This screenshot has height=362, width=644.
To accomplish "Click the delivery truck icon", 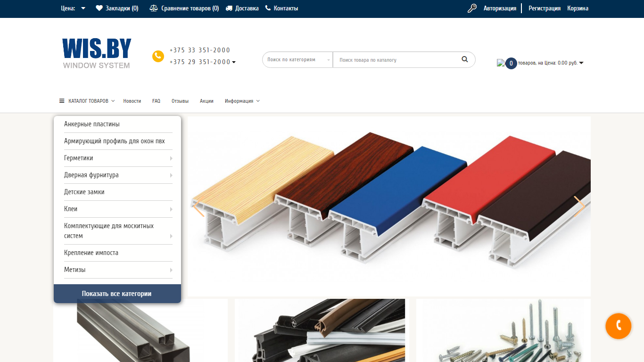I will point(229,8).
